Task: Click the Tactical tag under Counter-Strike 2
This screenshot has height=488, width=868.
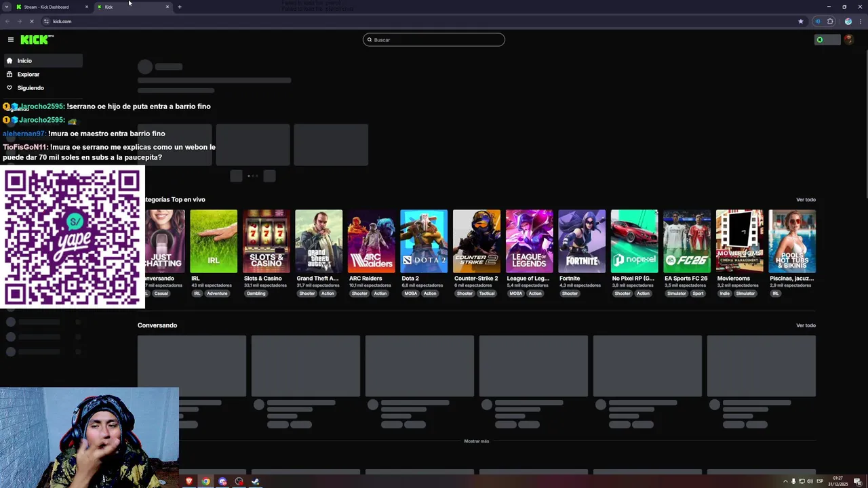Action: pyautogui.click(x=487, y=293)
